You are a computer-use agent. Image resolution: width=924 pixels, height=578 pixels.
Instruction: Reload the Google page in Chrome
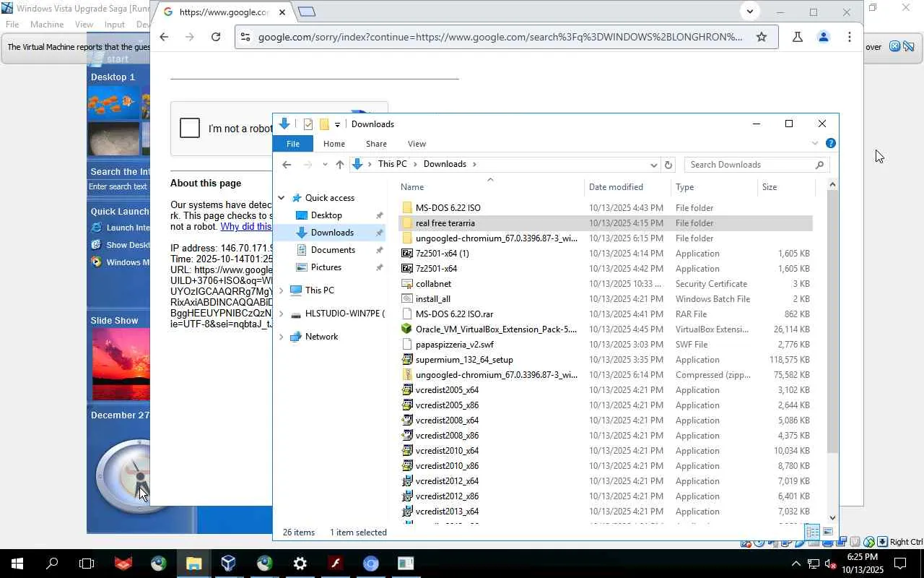[x=215, y=37]
